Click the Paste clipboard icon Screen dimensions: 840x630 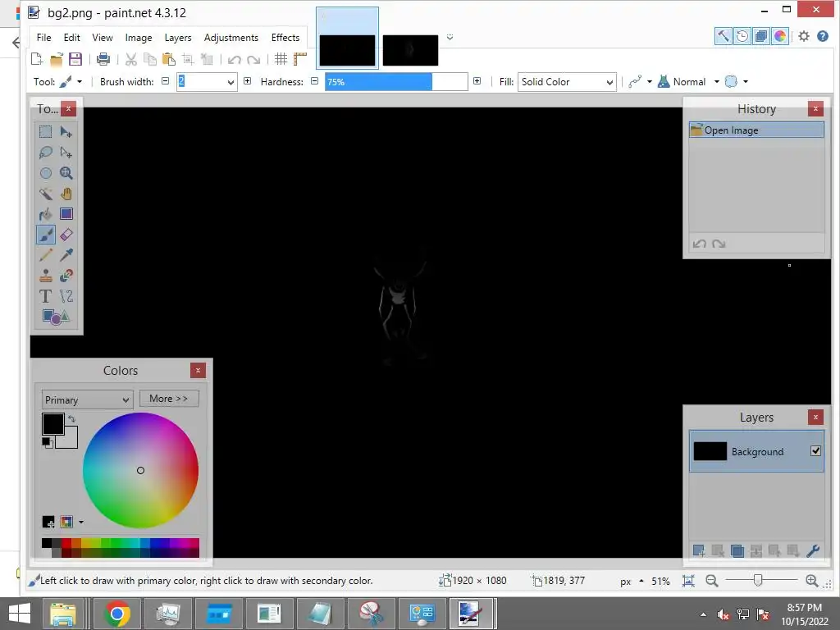click(169, 59)
